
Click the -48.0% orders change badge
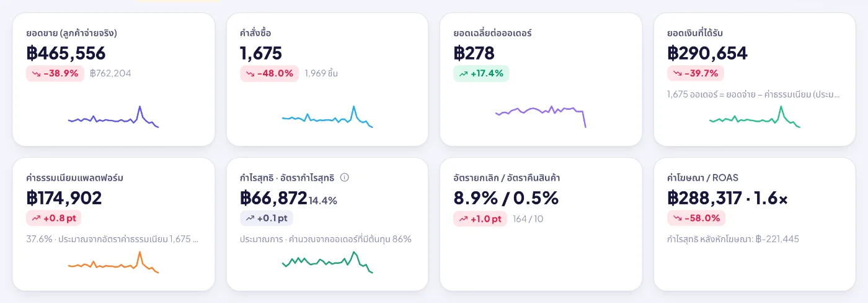tap(270, 73)
